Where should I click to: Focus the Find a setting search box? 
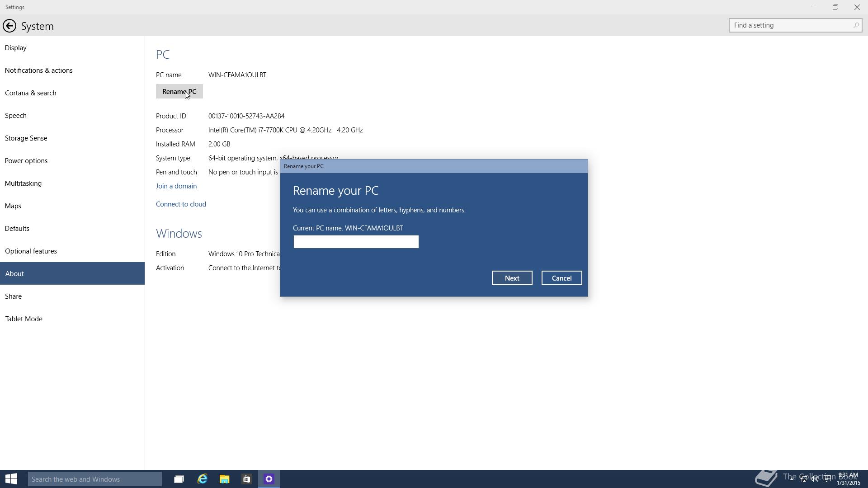(x=795, y=25)
